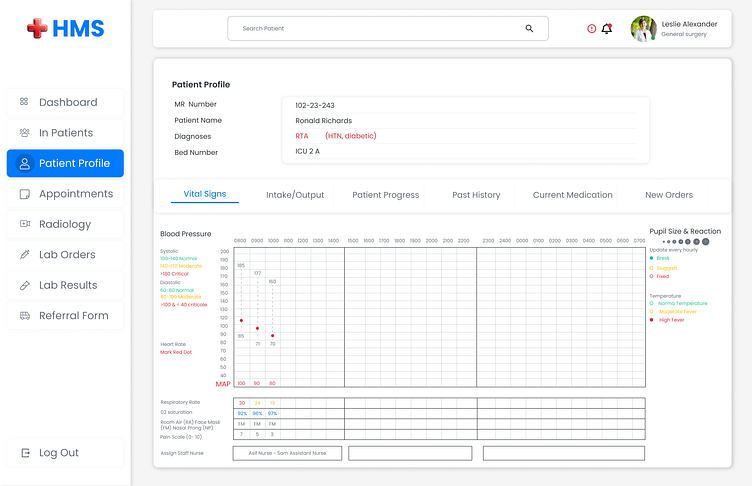
Task: Open Dashboard from the sidebar
Action: click(x=65, y=102)
